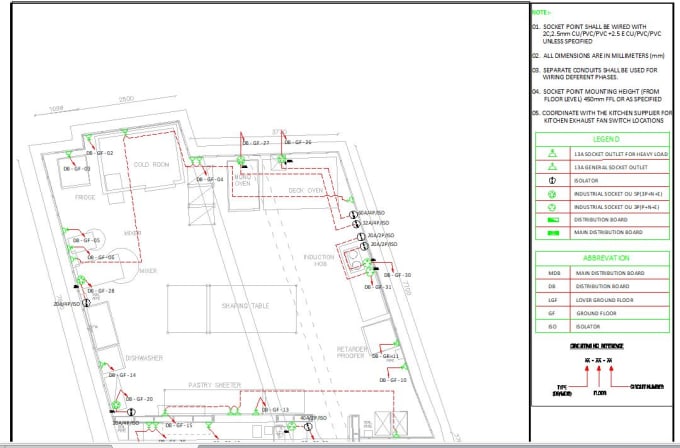Click the RETARDER PROOFER label
This screenshot has width=680, height=448.
click(x=351, y=352)
